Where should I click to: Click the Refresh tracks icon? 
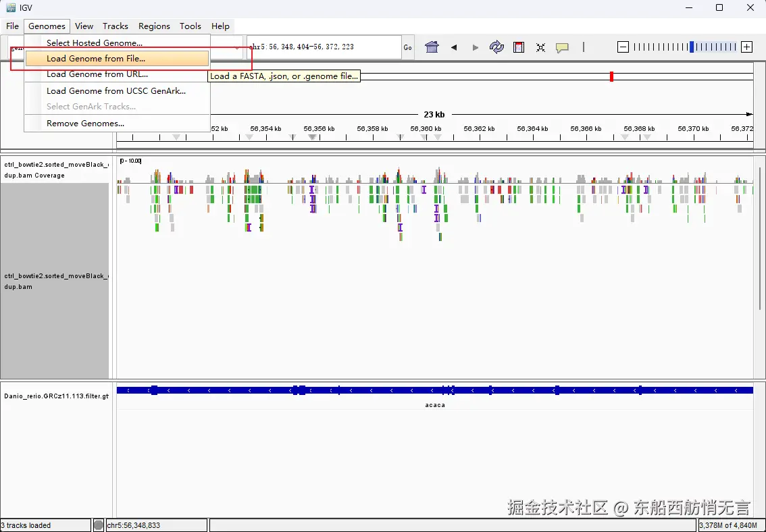[x=496, y=47]
